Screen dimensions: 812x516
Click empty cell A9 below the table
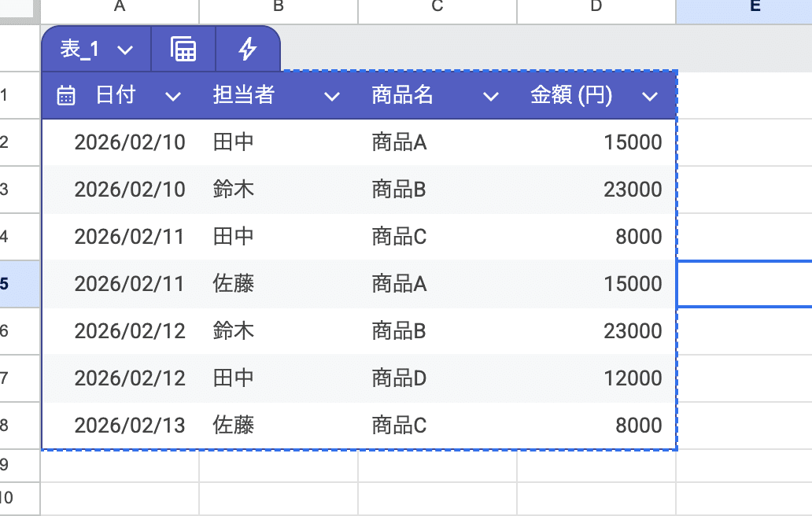pos(120,466)
